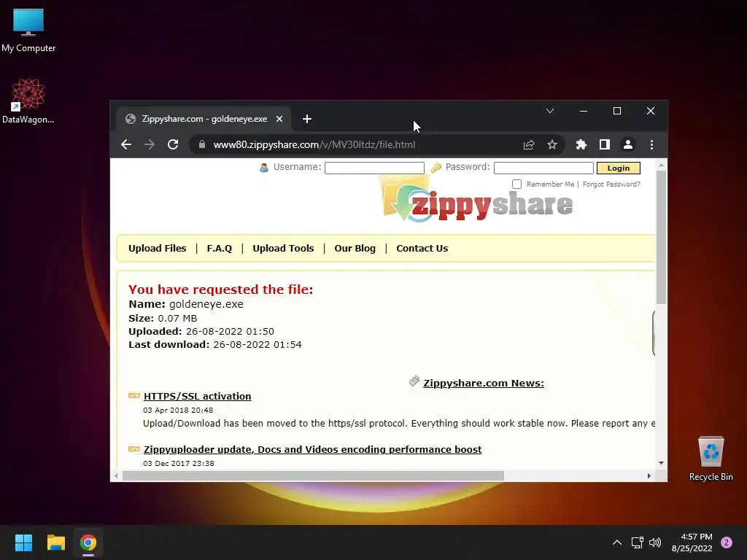The width and height of the screenshot is (747, 560).
Task: Tick the Remember Me checkbox
Action: pos(517,184)
